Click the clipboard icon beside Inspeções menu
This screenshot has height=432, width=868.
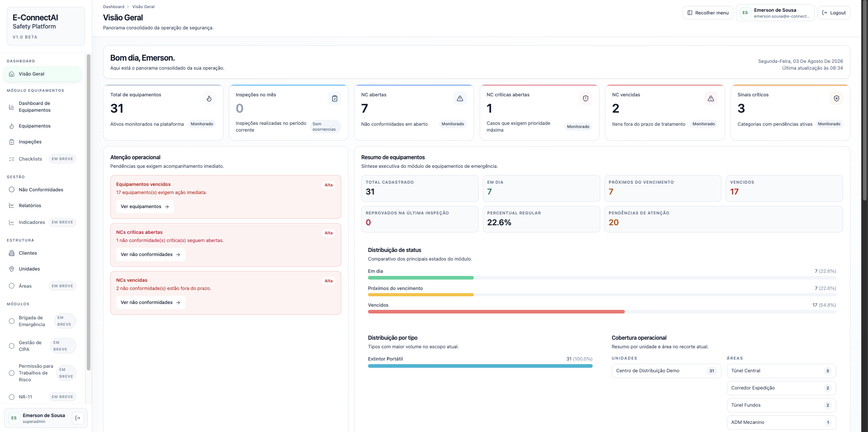coord(12,142)
